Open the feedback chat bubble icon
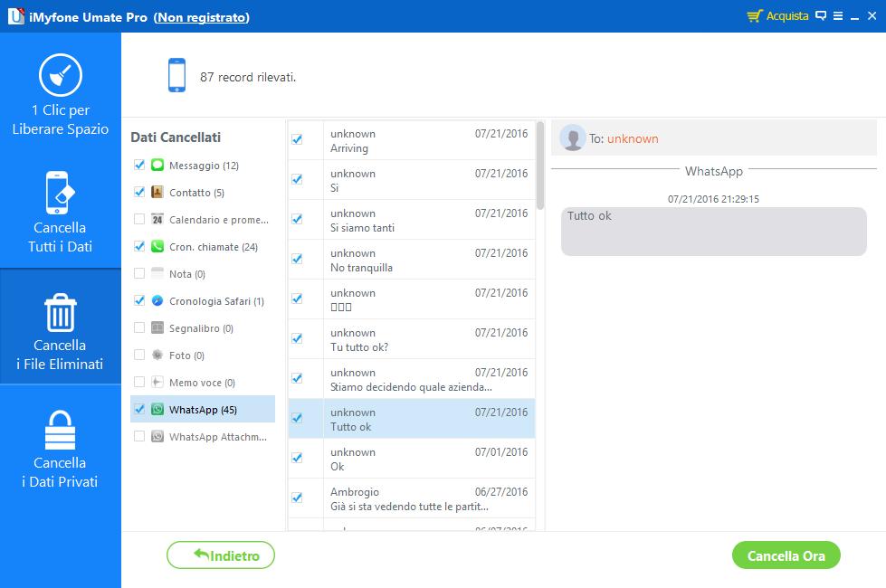Image resolution: width=886 pixels, height=588 pixels. tap(821, 15)
